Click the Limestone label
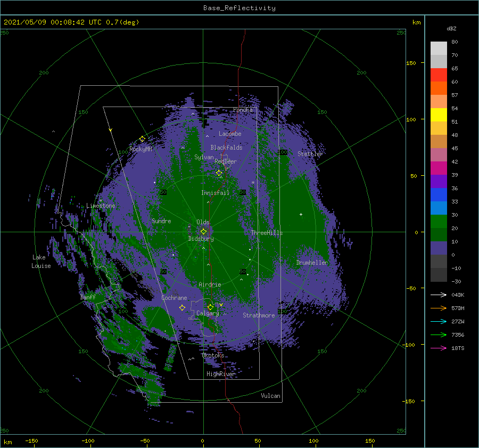479x448 pixels. [101, 206]
